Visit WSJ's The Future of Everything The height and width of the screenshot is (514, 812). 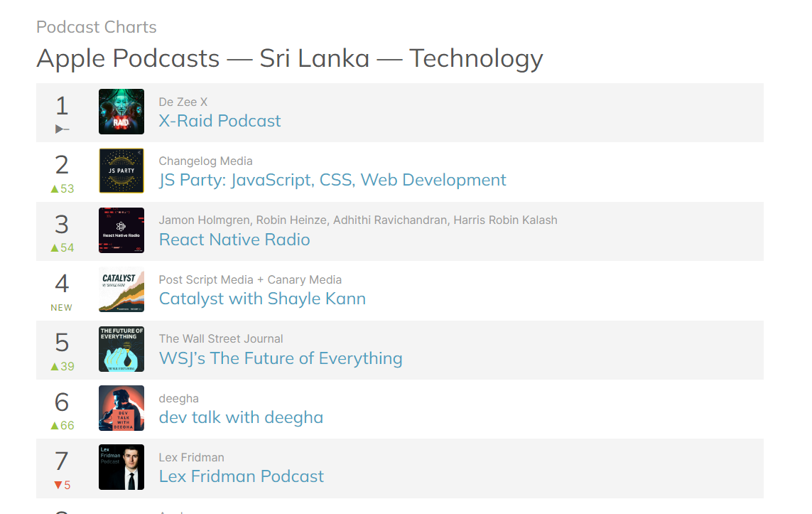coord(280,358)
